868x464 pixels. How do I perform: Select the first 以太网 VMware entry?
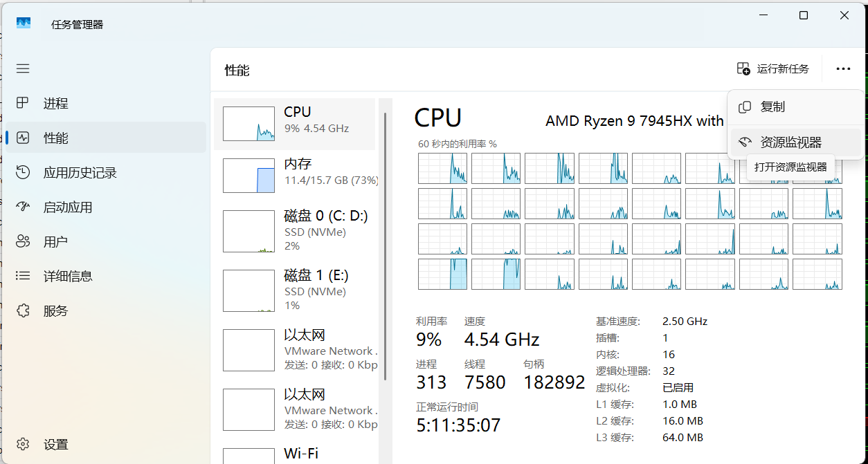[295, 349]
